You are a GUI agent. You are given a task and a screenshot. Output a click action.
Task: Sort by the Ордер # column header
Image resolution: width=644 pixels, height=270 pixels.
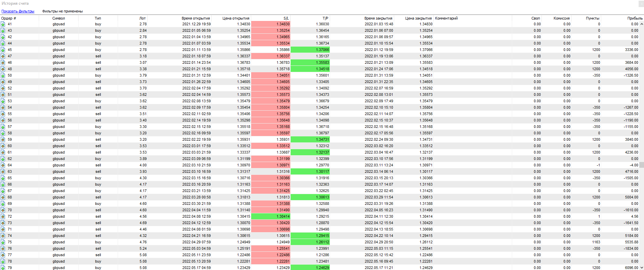9,19
